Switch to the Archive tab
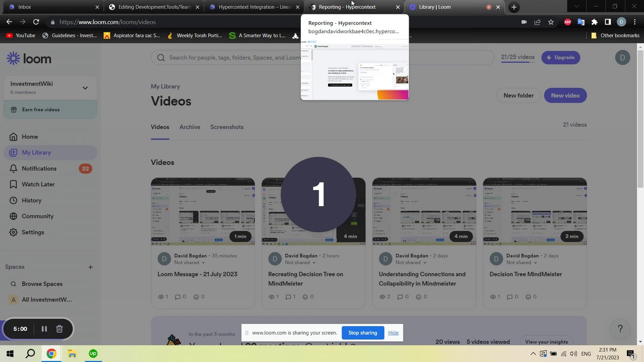The width and height of the screenshot is (644, 362). tap(190, 127)
